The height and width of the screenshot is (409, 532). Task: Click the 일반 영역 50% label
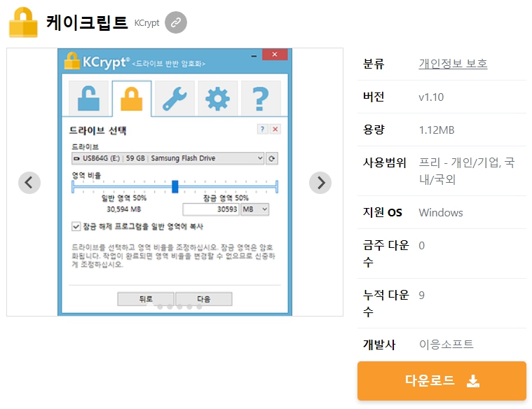tap(124, 197)
